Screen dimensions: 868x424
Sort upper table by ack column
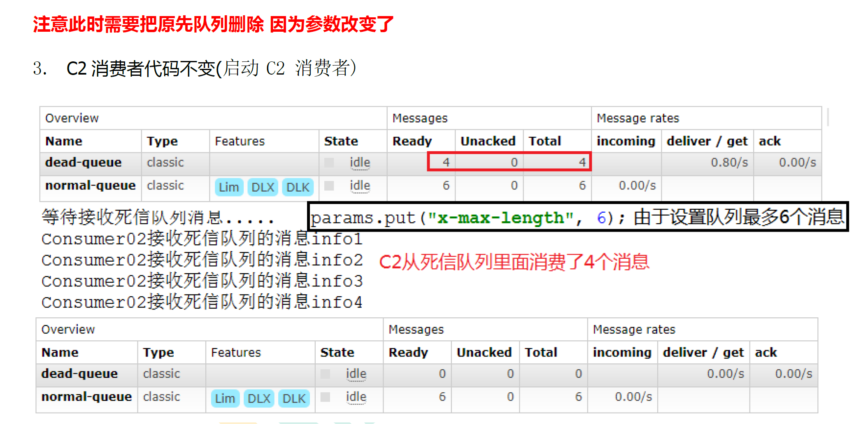click(770, 141)
